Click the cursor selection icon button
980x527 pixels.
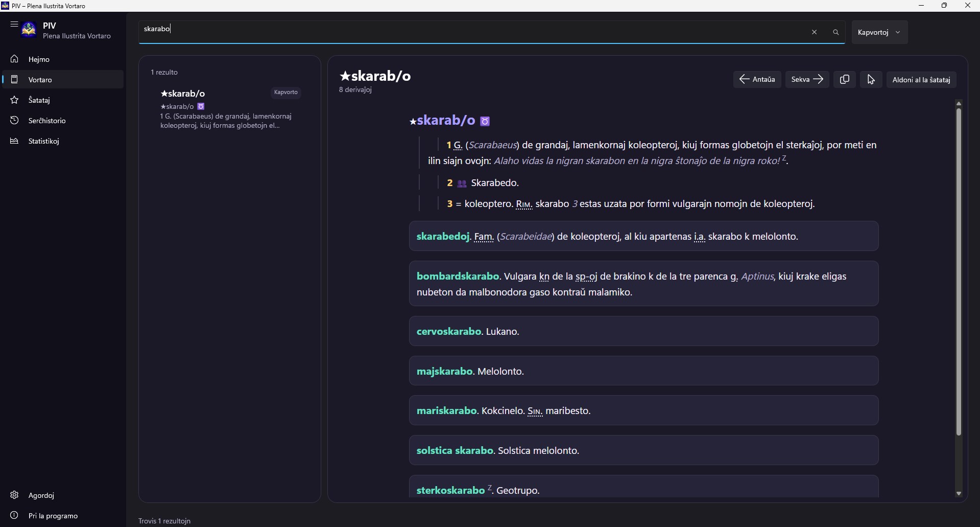click(x=871, y=79)
